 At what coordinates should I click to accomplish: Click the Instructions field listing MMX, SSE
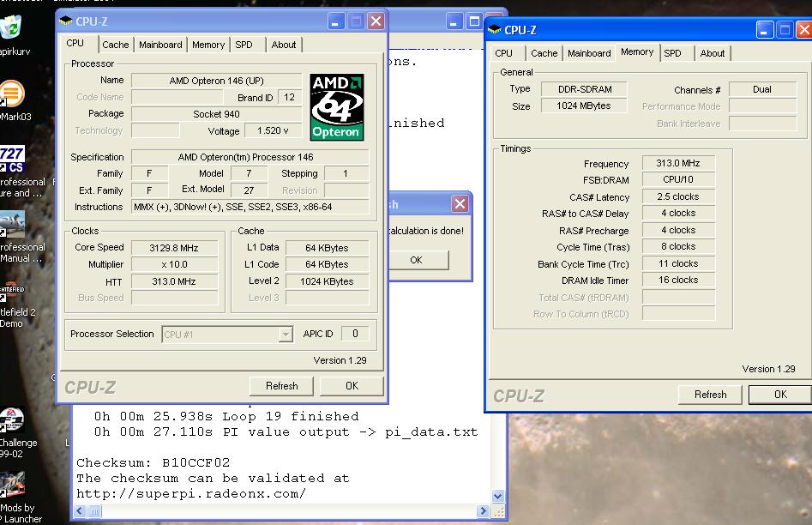(x=250, y=207)
